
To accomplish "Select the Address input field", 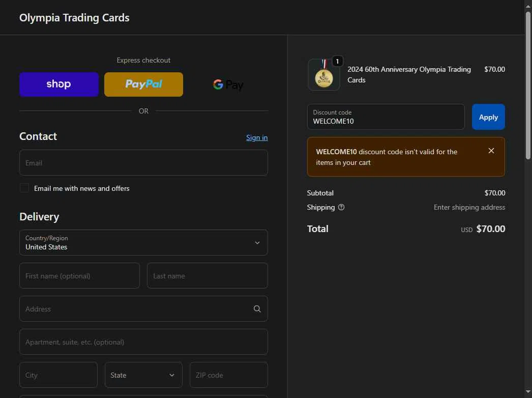I will (x=143, y=309).
